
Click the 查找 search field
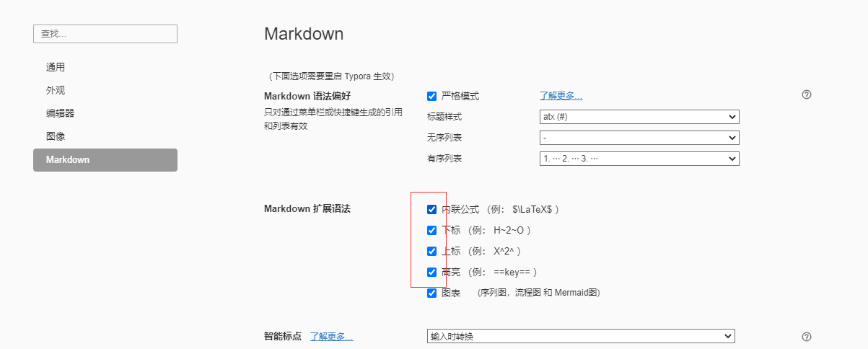coord(105,34)
